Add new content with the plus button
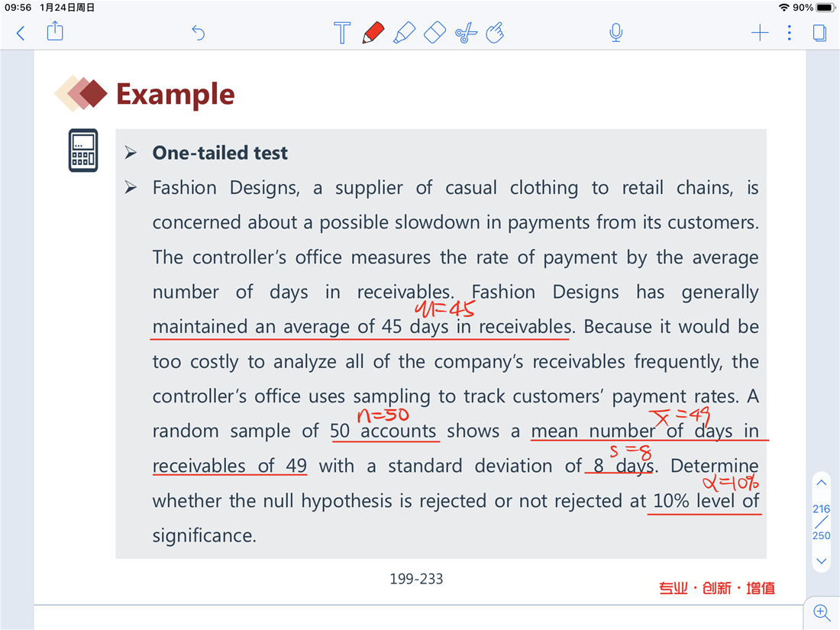 tap(760, 33)
